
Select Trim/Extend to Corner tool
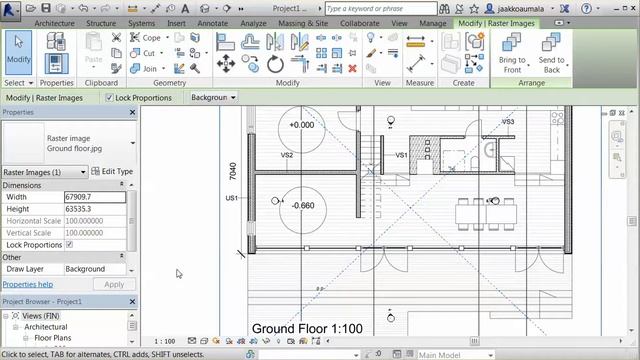300,64
